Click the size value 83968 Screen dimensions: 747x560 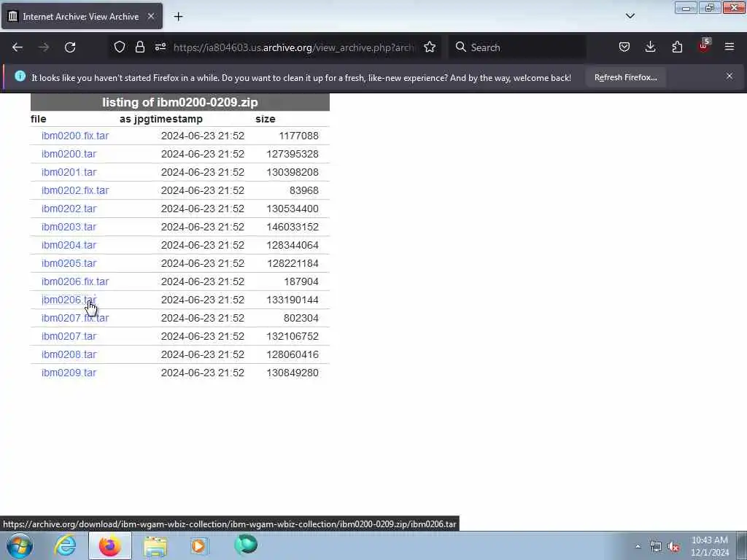(x=304, y=190)
